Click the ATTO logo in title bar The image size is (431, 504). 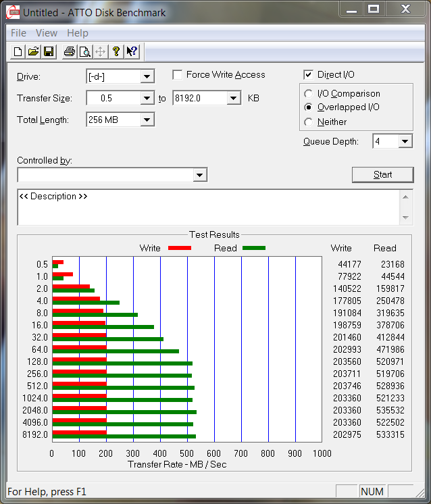pos(12,12)
